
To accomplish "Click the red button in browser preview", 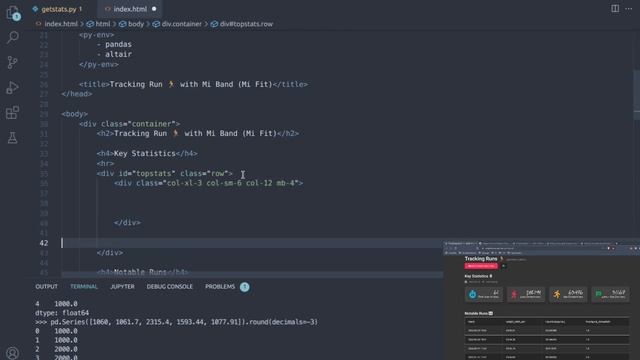I will [481, 266].
